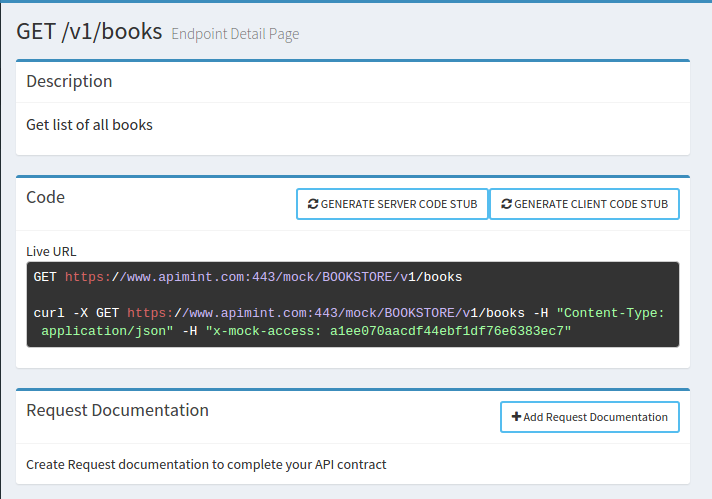This screenshot has height=499, width=712.
Task: Click the Add Request Documentation button
Action: 590,417
